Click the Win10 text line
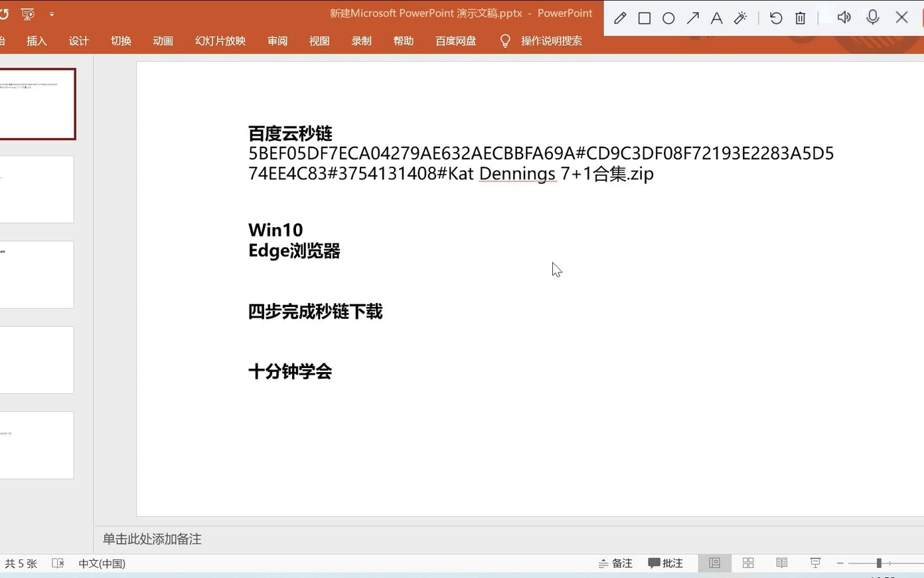Screen dimensions: 924x578 point(275,230)
